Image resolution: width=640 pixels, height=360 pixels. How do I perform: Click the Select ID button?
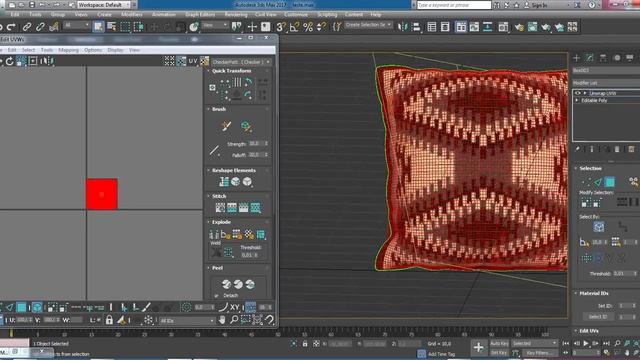(x=598, y=317)
